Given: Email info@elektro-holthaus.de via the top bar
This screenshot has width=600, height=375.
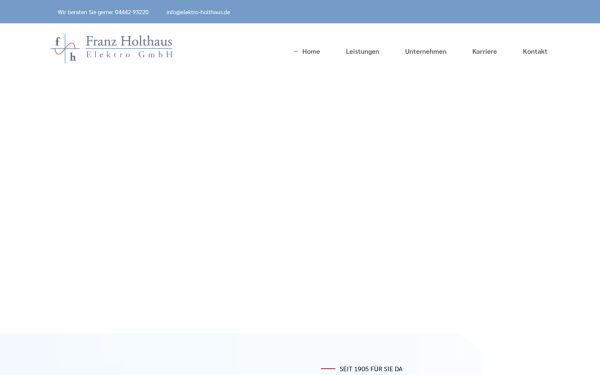Looking at the screenshot, I should click(198, 12).
